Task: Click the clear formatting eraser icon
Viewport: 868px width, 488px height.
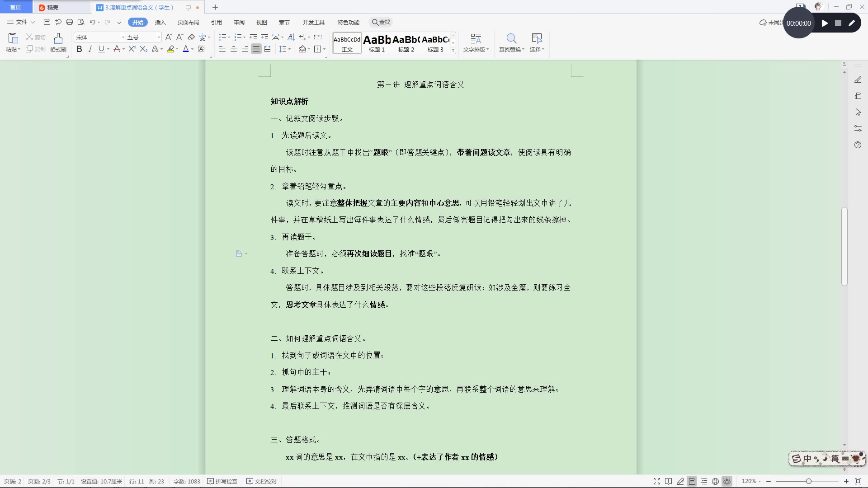Action: tap(191, 38)
